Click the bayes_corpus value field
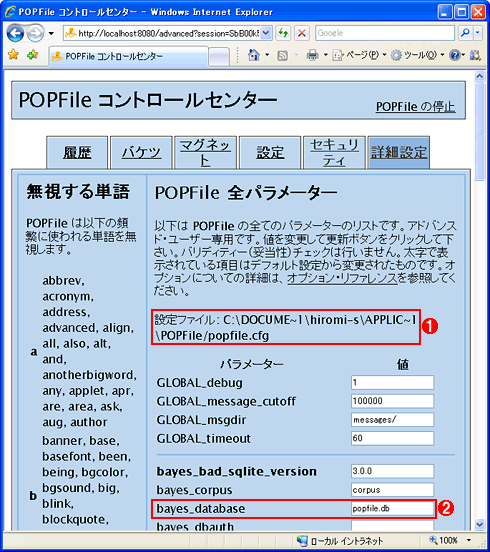 392,490
